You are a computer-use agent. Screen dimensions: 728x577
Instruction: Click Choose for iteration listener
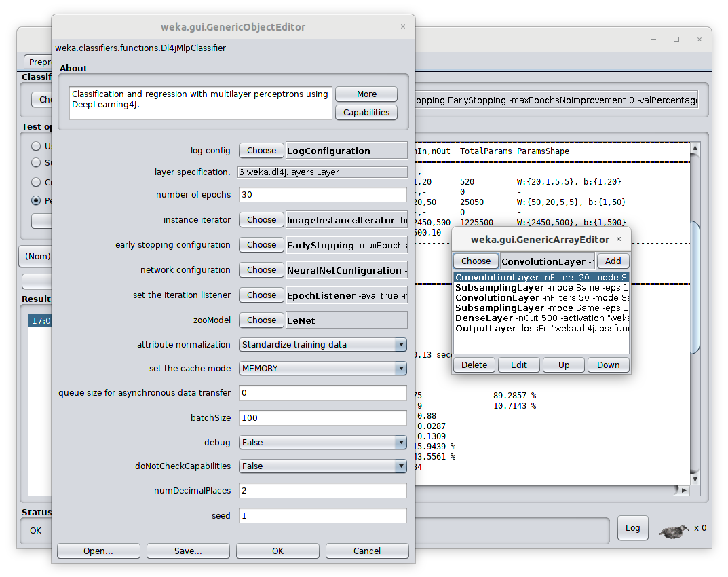click(261, 295)
